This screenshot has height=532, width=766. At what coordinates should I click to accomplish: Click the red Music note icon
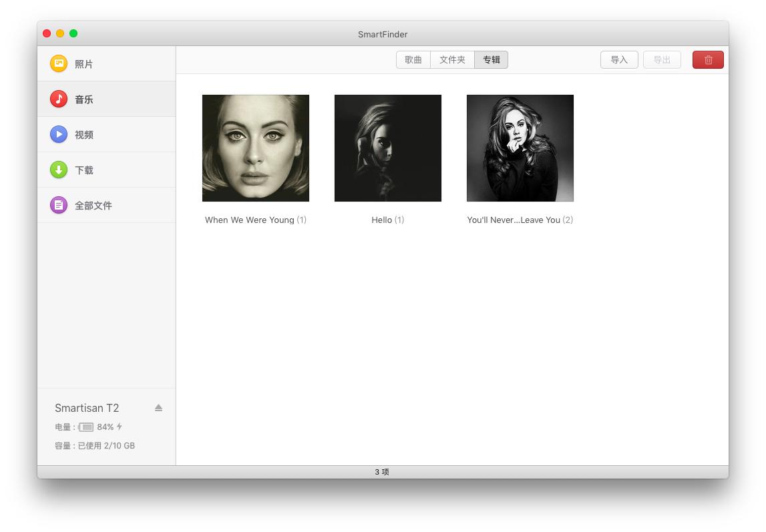coord(59,99)
